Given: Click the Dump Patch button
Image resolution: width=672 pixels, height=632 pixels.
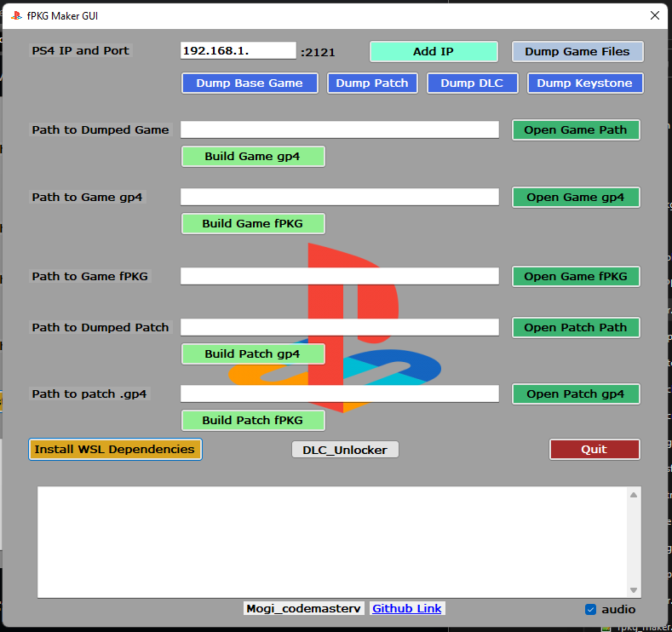Looking at the screenshot, I should [x=372, y=83].
